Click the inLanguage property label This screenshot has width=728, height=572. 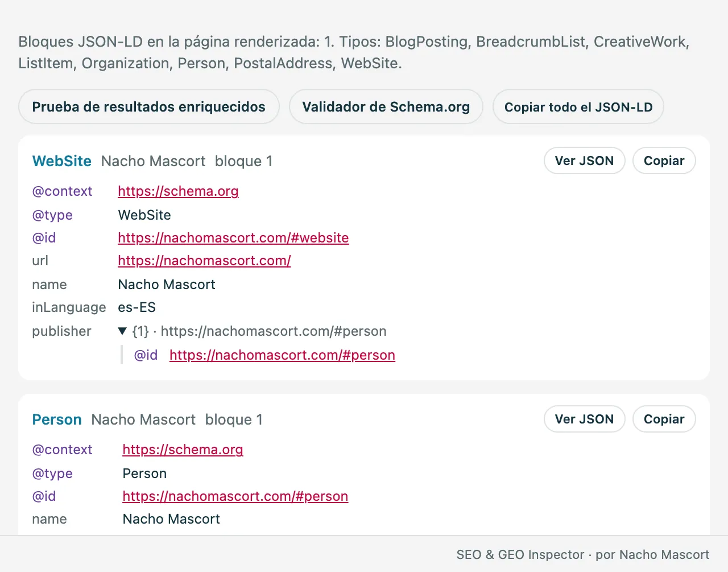click(x=69, y=307)
